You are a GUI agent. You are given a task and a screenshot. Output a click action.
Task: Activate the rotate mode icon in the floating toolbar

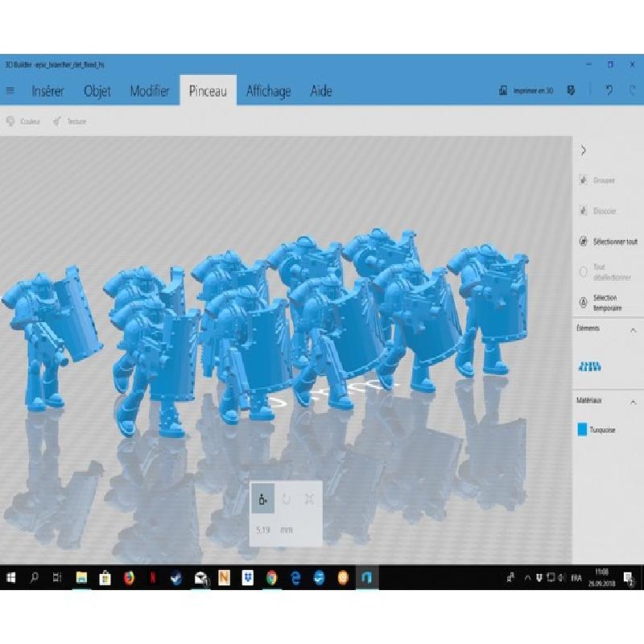tap(286, 499)
